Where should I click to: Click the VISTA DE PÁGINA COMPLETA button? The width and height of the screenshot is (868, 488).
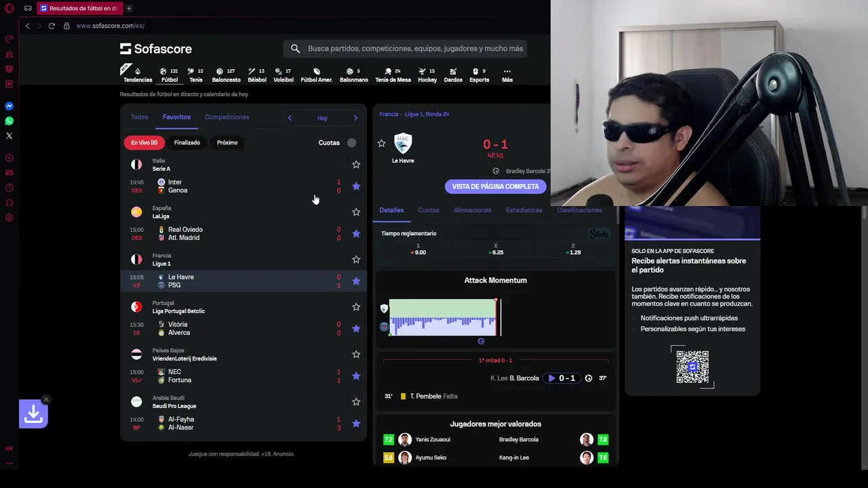pyautogui.click(x=496, y=186)
